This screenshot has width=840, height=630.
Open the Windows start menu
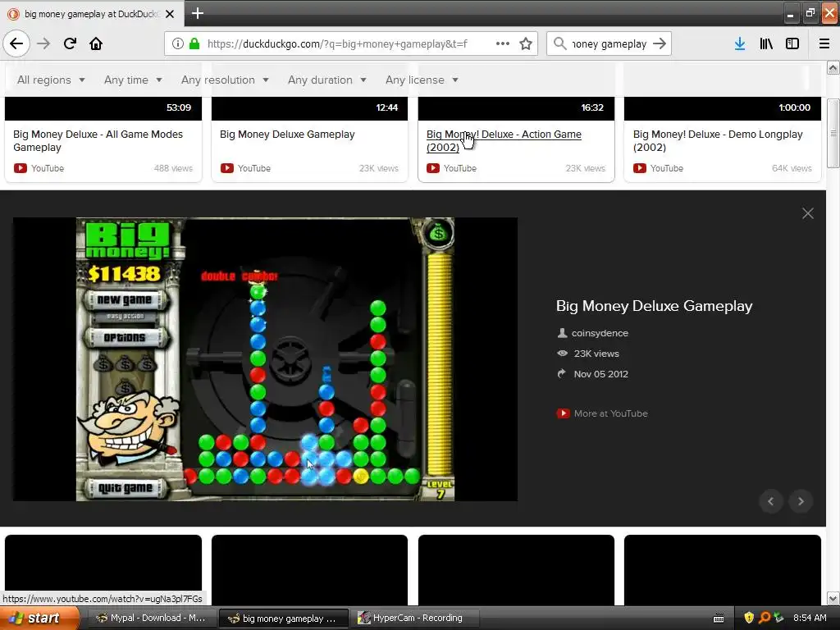(x=39, y=618)
